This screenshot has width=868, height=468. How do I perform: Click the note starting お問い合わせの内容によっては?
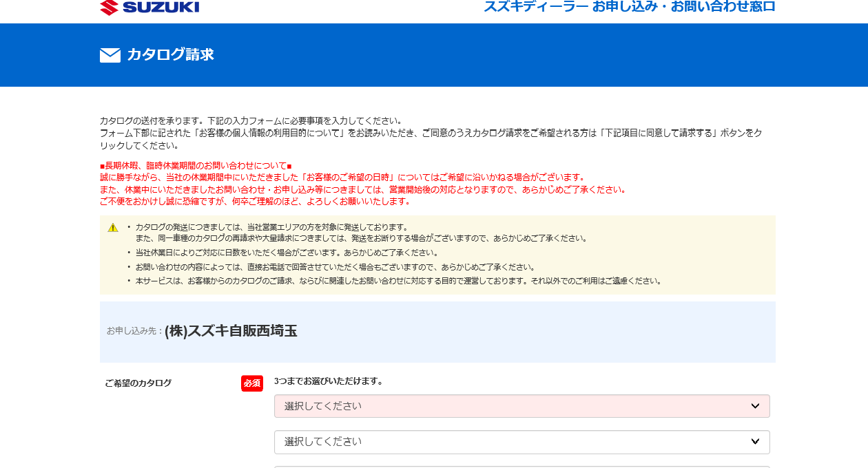tap(335, 267)
